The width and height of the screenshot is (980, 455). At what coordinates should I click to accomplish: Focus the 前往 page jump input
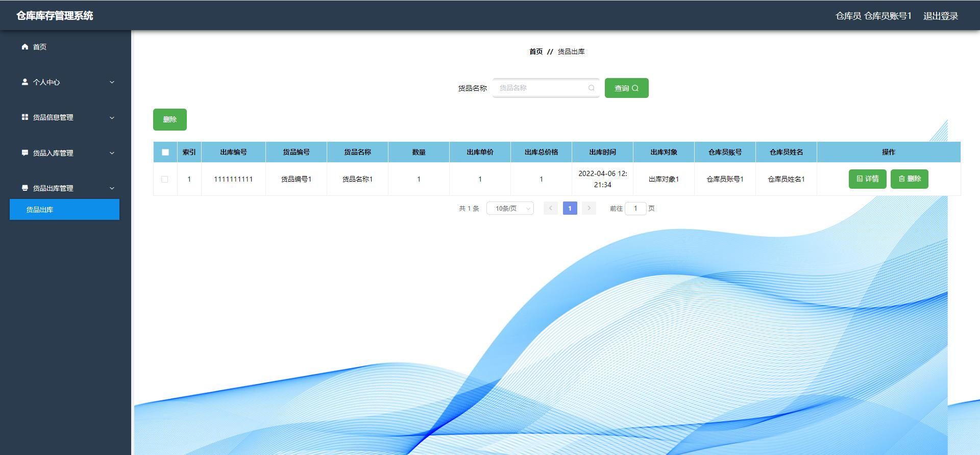pos(635,208)
